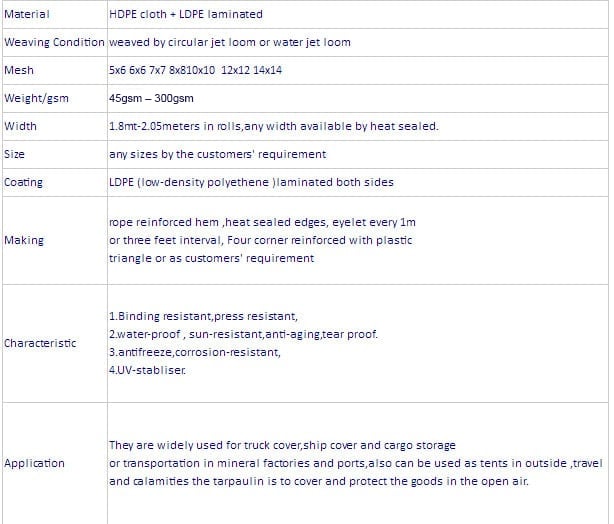Click the Making row label
Screen dimensions: 614x524
tap(23, 240)
